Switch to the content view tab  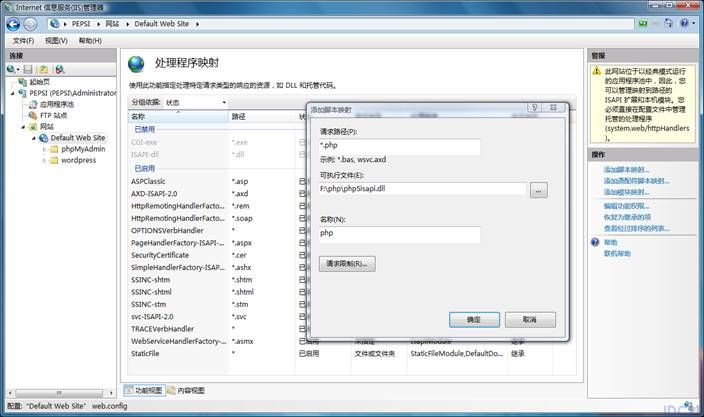pos(186,391)
